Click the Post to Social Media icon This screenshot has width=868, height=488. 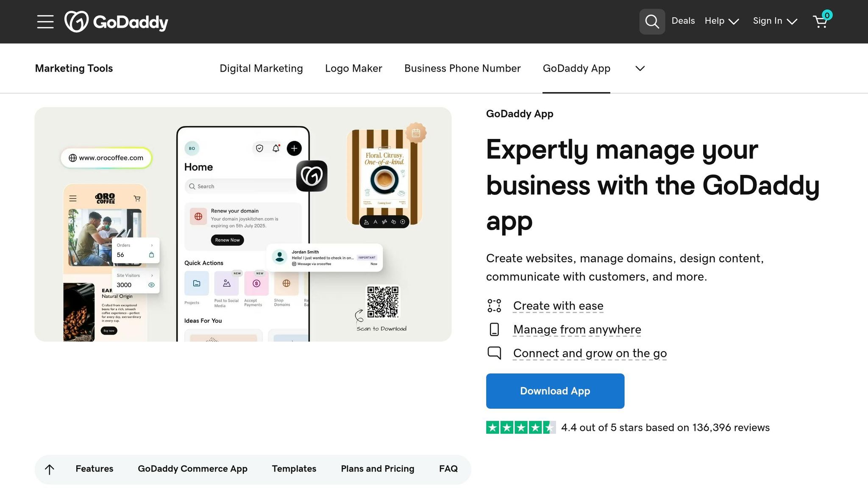227,283
